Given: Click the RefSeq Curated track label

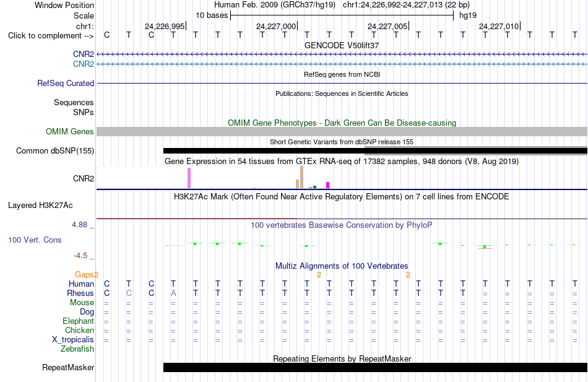Looking at the screenshot, I should [x=66, y=84].
